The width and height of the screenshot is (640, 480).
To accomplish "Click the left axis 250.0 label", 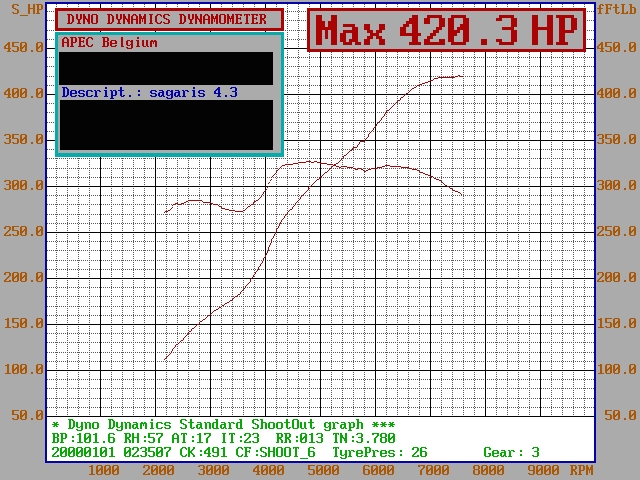I will click(x=23, y=232).
